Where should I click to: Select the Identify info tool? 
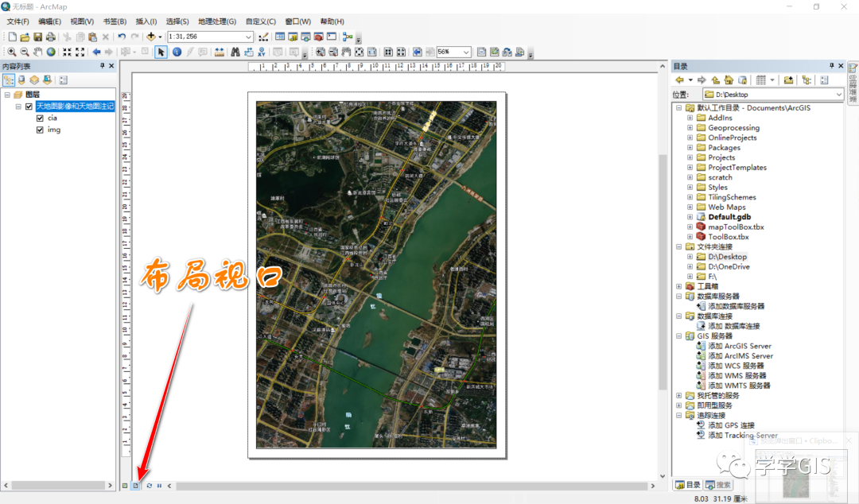(177, 52)
